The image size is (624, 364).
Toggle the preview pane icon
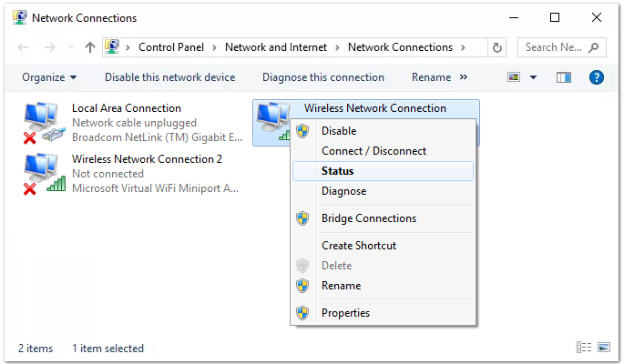(564, 77)
